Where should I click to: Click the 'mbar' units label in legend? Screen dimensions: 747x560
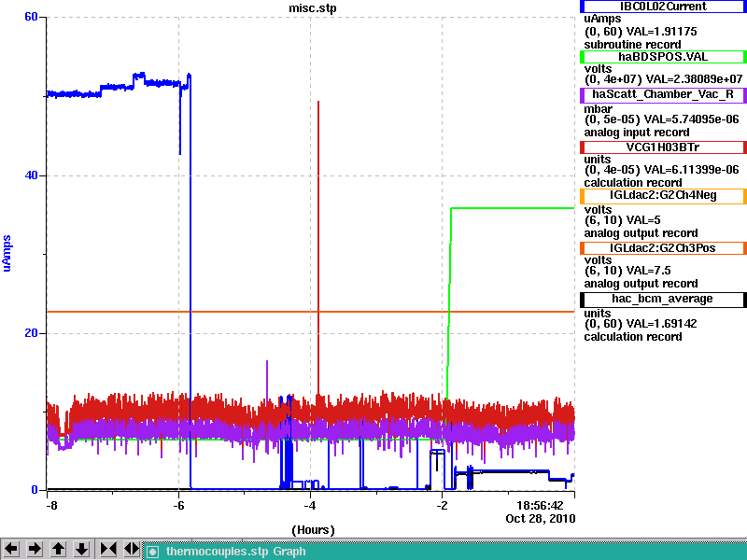[x=598, y=108]
